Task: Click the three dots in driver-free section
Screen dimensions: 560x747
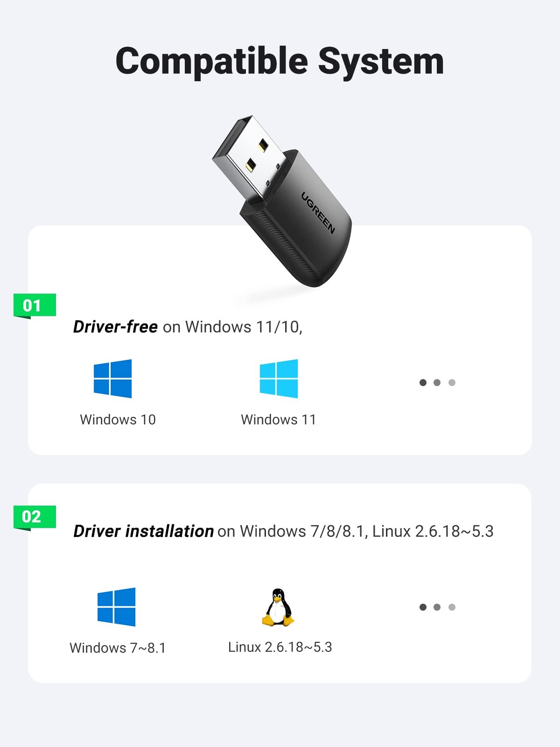Action: [437, 382]
